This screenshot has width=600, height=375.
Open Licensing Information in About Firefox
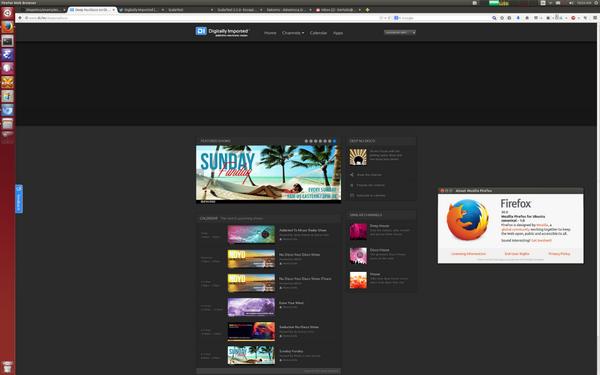tap(468, 254)
